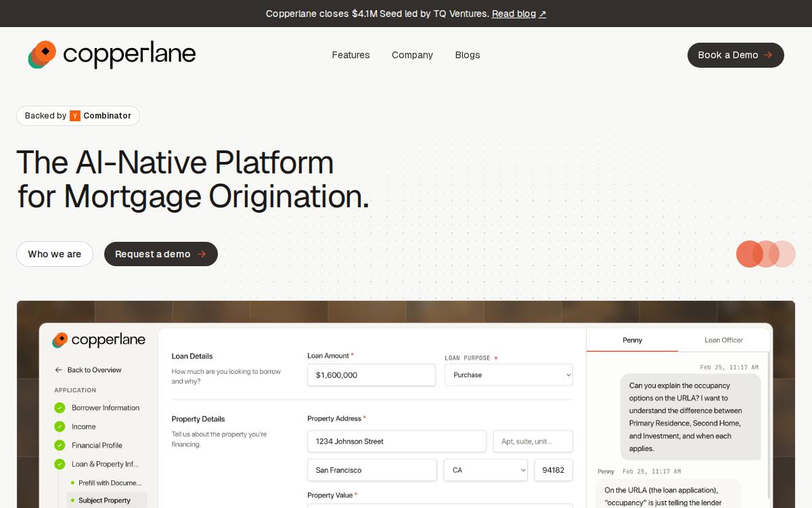Screen dimensions: 812x508
Task: Switch to the Penny tab
Action: click(x=632, y=340)
